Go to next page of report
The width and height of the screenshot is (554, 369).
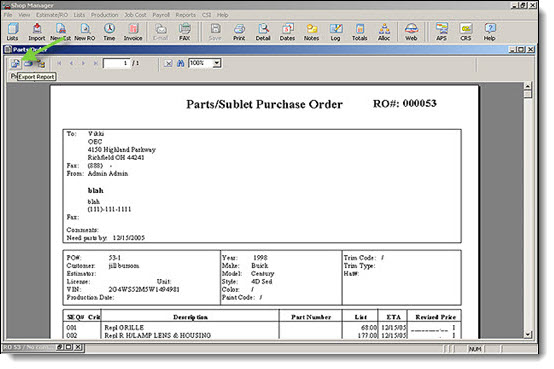83,63
